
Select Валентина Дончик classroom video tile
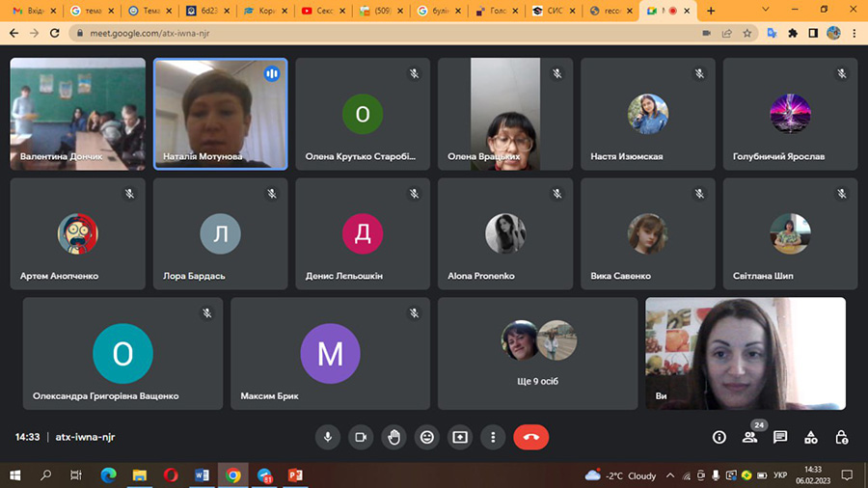pyautogui.click(x=78, y=114)
